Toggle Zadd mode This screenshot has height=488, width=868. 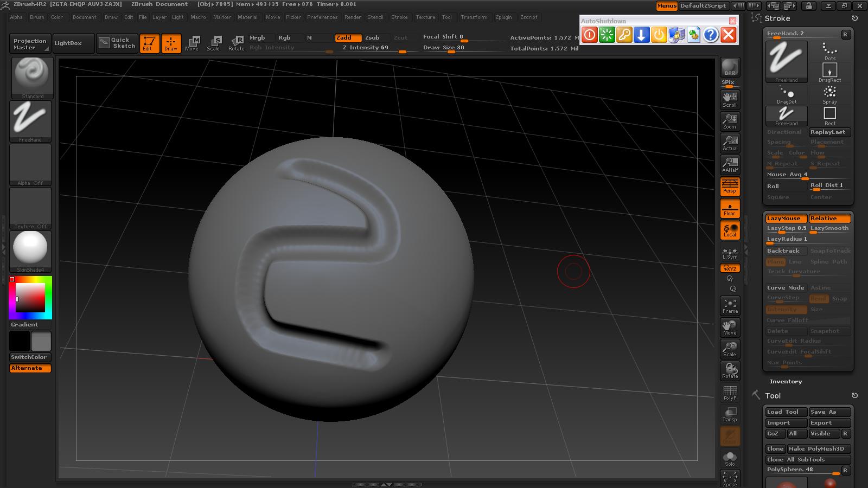(x=348, y=38)
